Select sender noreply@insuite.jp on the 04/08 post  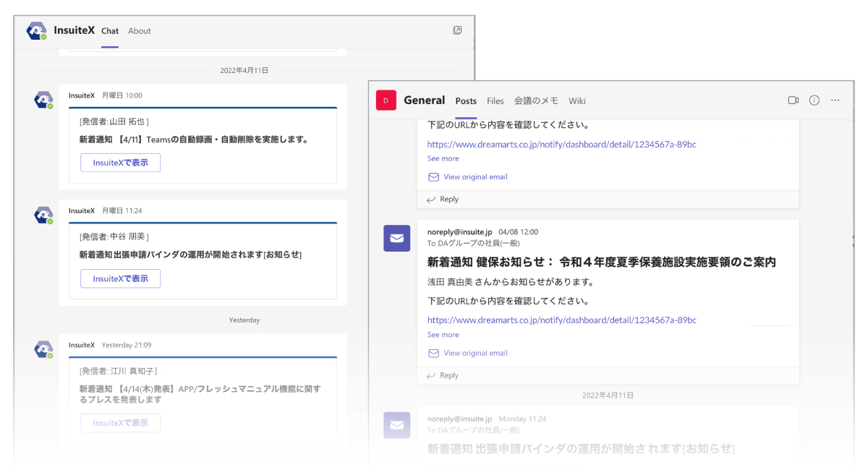point(459,232)
